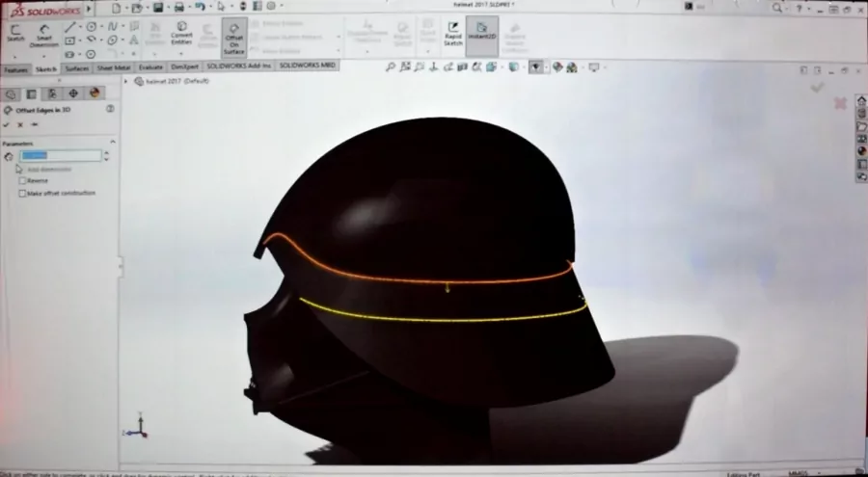The width and height of the screenshot is (868, 477).
Task: Select the Straight Slot tool
Action: [69, 54]
